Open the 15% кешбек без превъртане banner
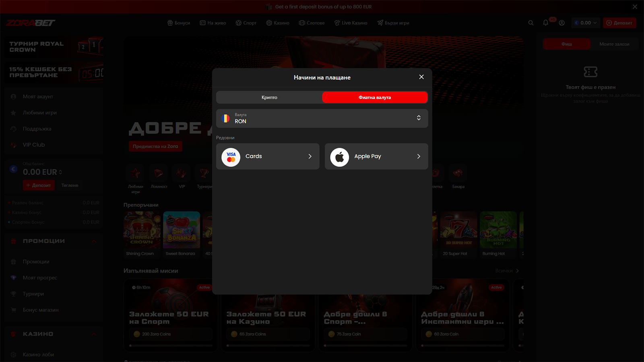Screen dimensions: 644x362 pos(54,72)
